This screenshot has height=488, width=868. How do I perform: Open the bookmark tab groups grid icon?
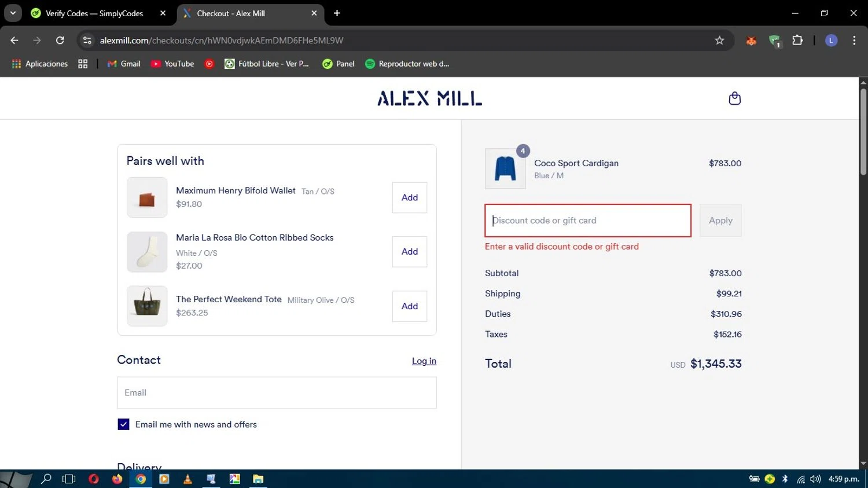coord(83,64)
